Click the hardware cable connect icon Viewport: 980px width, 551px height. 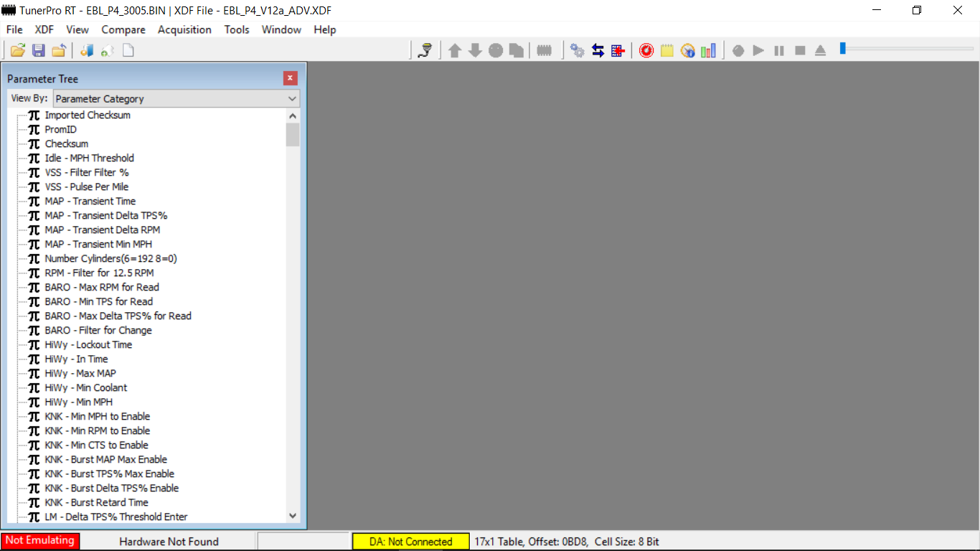pos(425,50)
